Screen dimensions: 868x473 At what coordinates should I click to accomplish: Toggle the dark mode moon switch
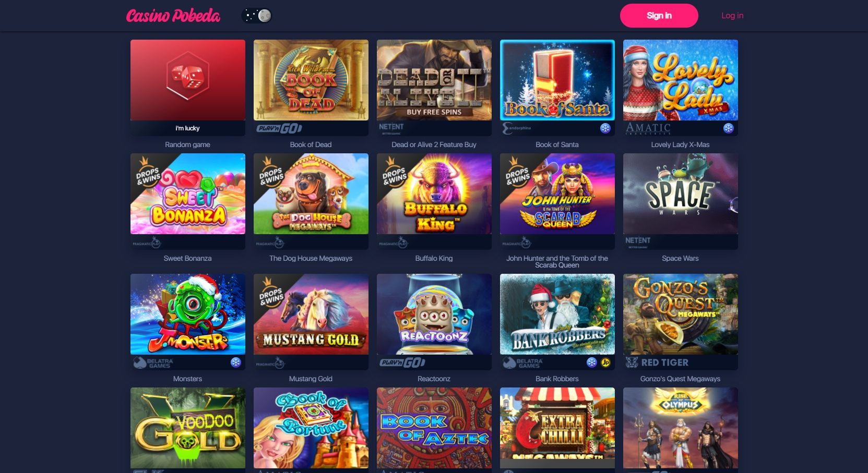[x=257, y=16]
